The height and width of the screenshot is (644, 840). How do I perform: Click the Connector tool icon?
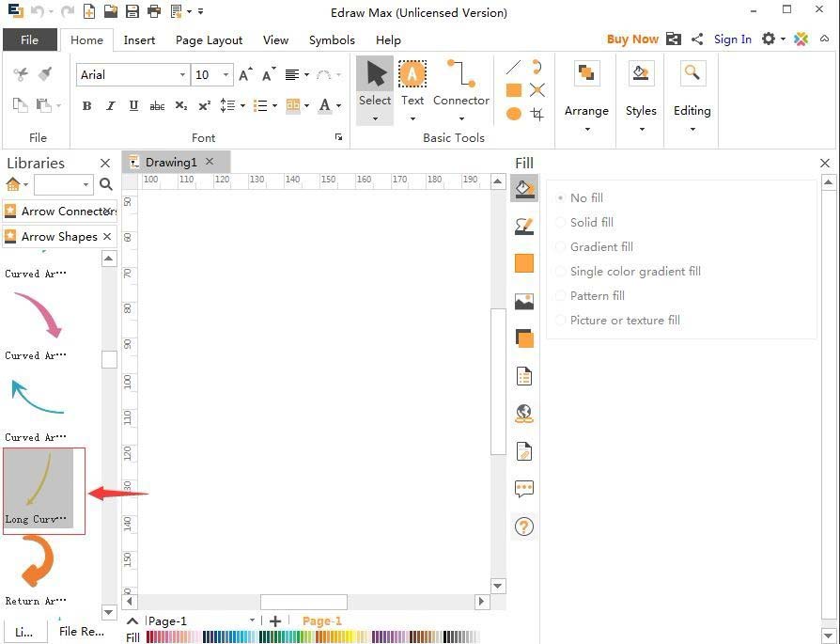[x=460, y=85]
